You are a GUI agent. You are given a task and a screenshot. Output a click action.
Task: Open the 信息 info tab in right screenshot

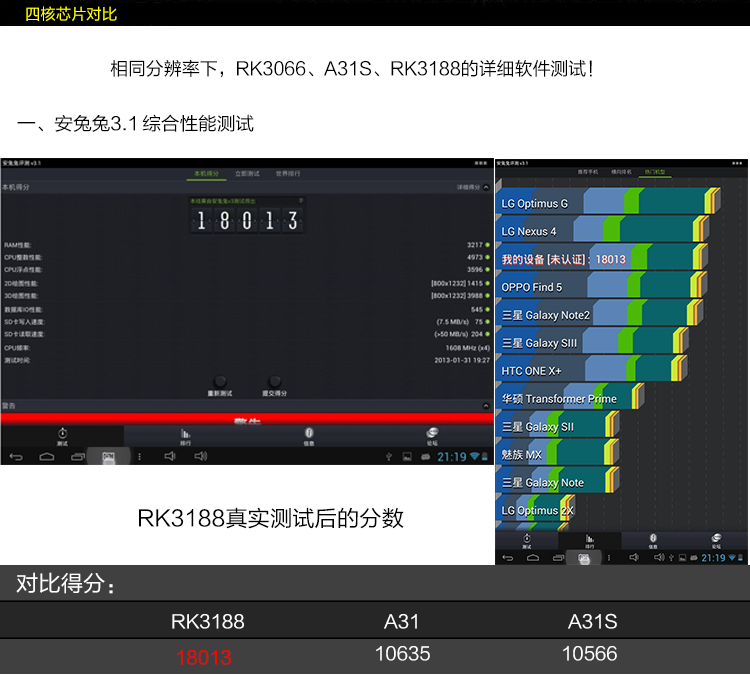(653, 541)
